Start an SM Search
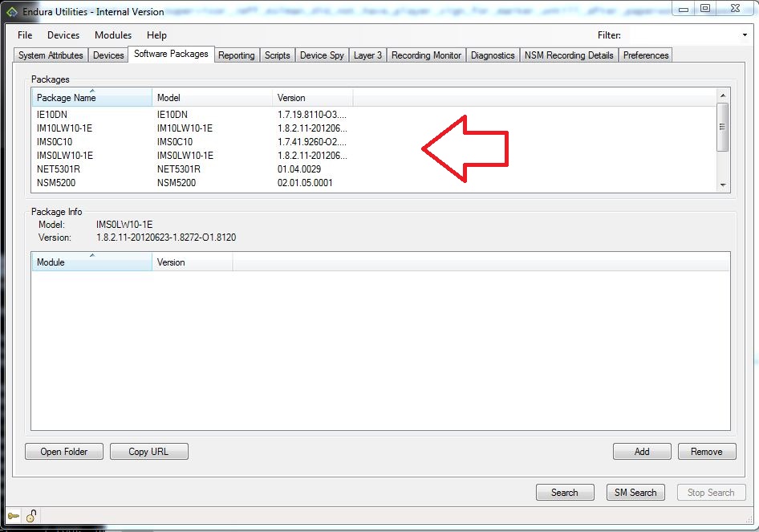 tap(635, 492)
